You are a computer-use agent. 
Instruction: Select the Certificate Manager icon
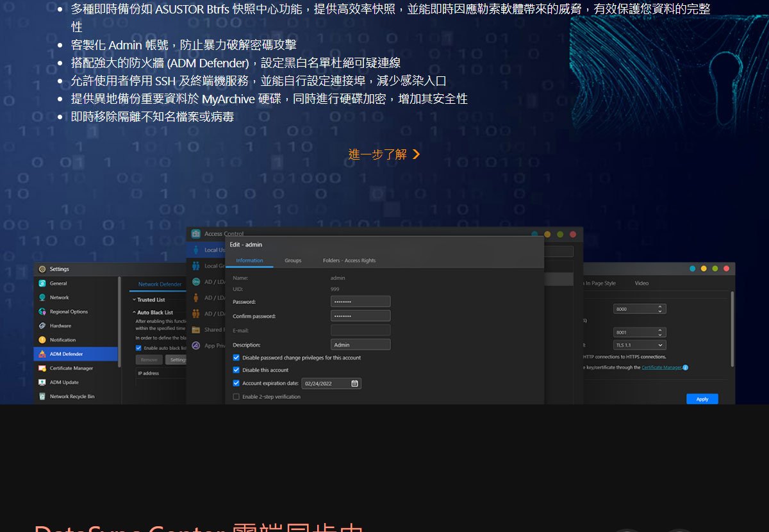point(42,368)
